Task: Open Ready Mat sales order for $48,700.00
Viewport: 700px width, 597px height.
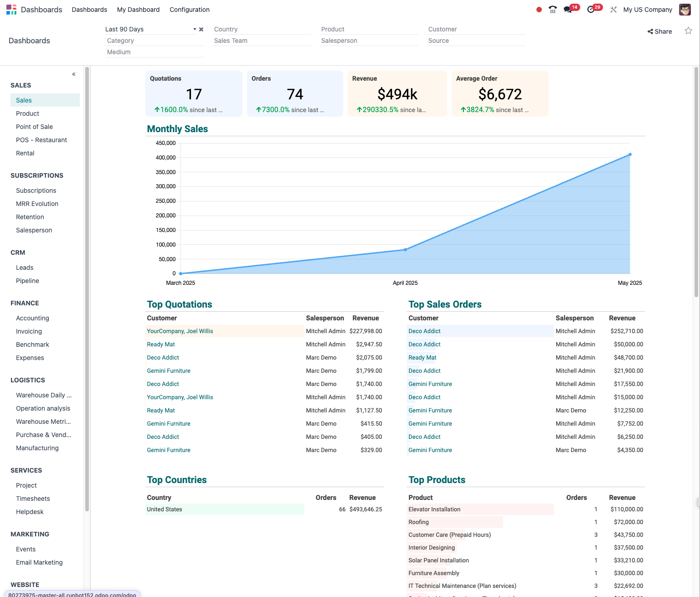Action: tap(422, 358)
